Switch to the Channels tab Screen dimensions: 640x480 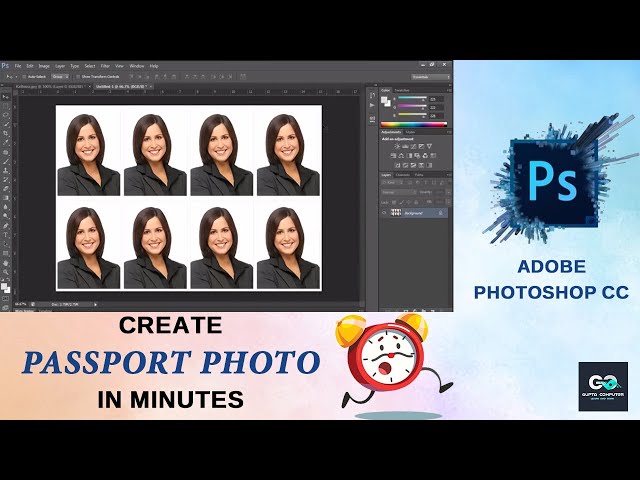click(403, 175)
